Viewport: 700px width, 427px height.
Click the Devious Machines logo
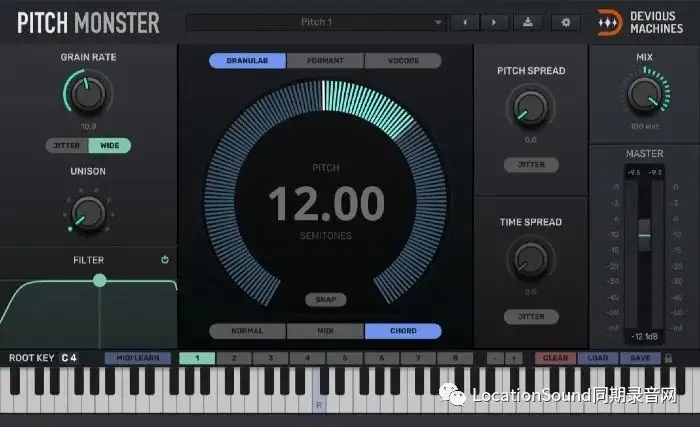[x=640, y=22]
